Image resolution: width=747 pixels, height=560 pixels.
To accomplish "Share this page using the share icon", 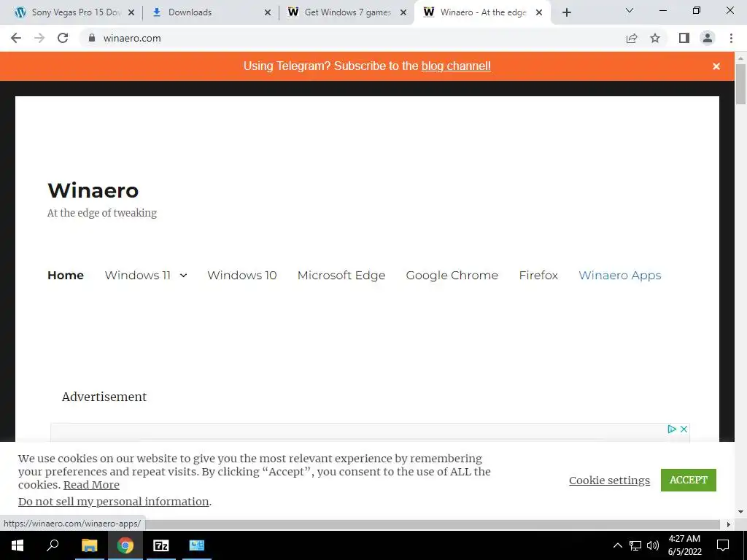I will pos(632,38).
